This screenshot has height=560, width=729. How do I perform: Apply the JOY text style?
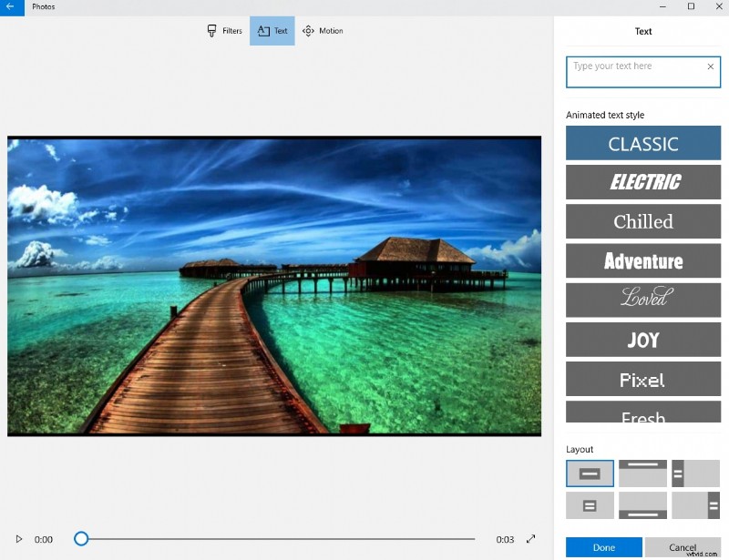(x=642, y=340)
